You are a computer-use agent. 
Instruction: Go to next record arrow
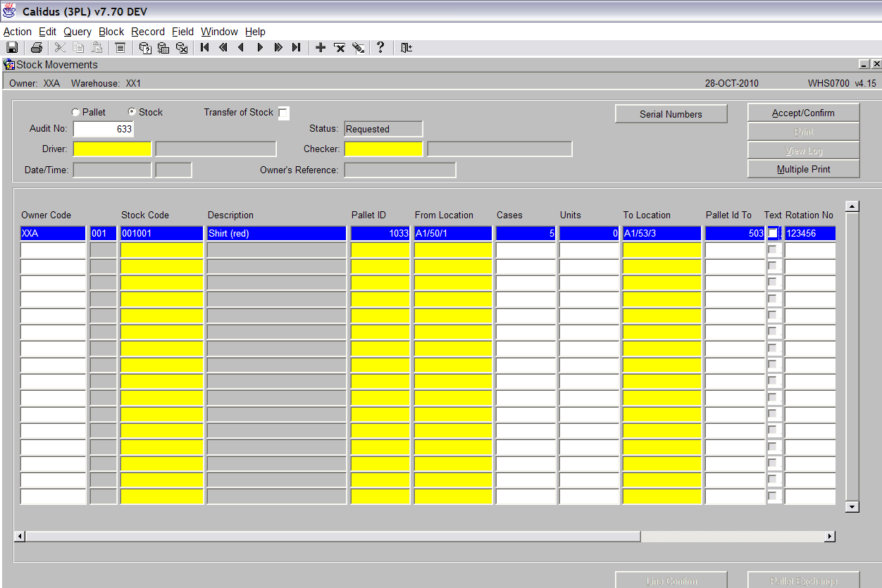click(x=259, y=47)
